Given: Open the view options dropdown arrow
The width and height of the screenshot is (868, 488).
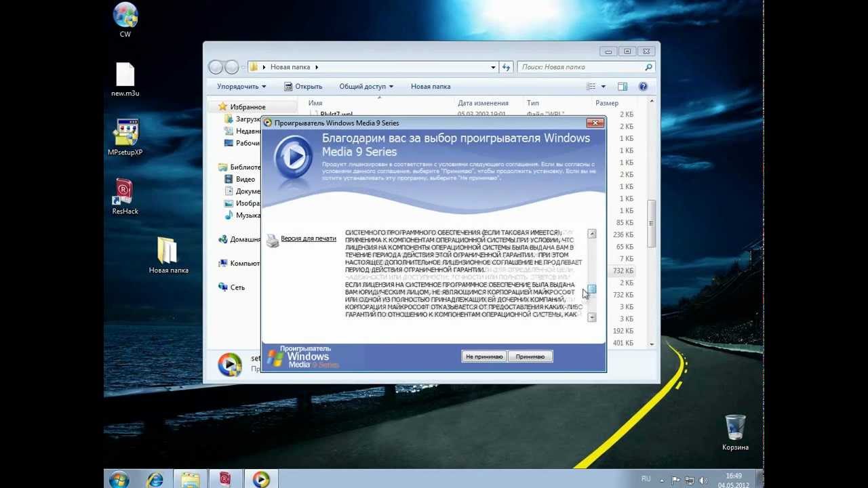Looking at the screenshot, I should pos(603,87).
